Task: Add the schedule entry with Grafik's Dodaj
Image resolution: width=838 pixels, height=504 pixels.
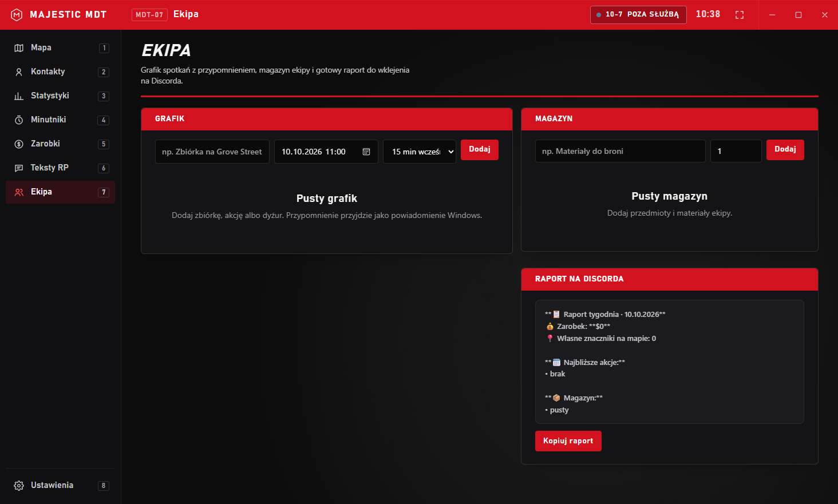Action: coord(480,150)
